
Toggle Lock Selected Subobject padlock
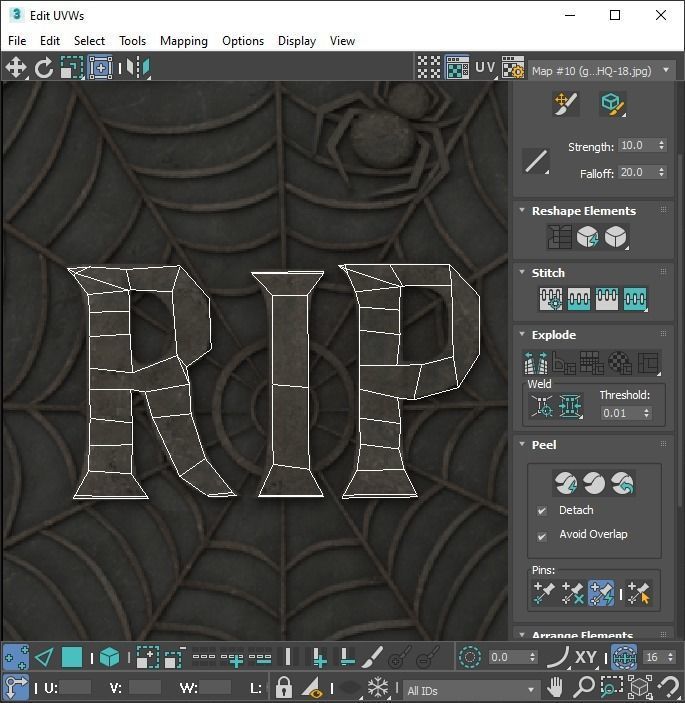coord(284,687)
